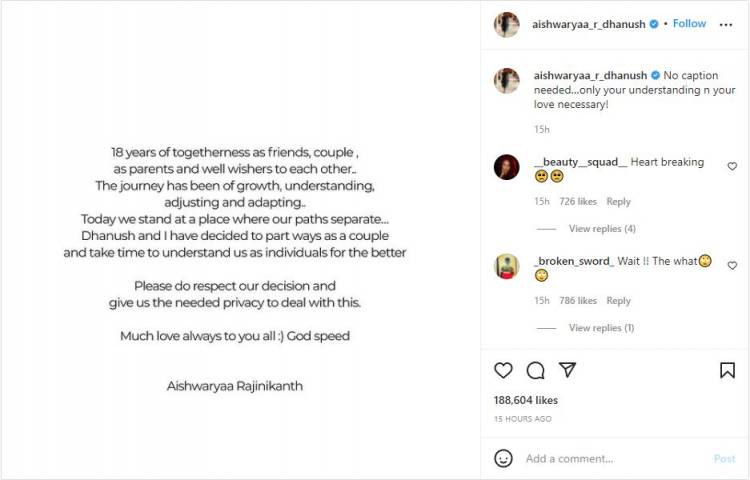View the 188,604 likes list
This screenshot has width=750, height=480.
tap(526, 400)
